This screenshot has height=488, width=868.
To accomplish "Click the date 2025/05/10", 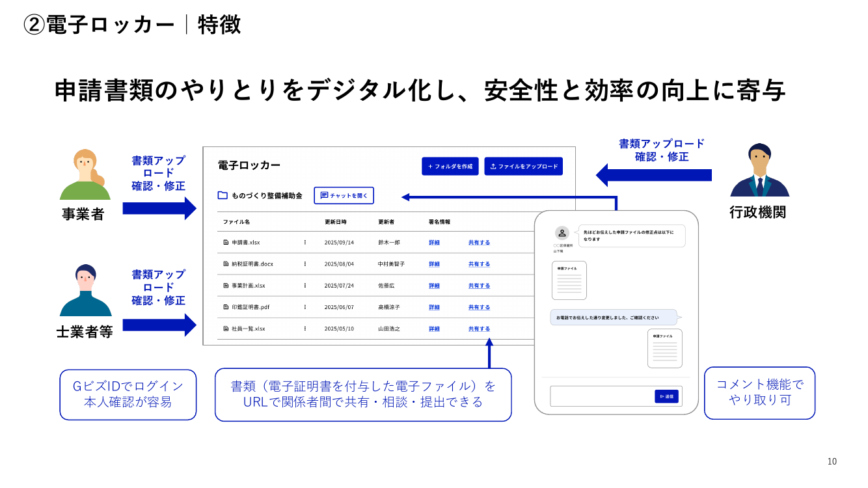I will [x=339, y=329].
